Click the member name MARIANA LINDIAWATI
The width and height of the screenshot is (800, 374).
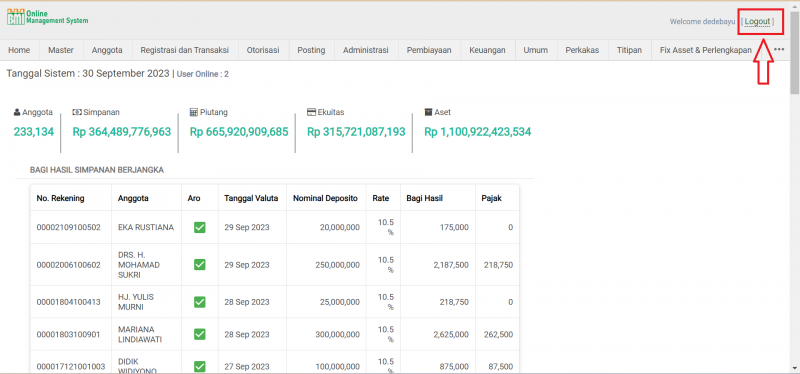tap(140, 334)
